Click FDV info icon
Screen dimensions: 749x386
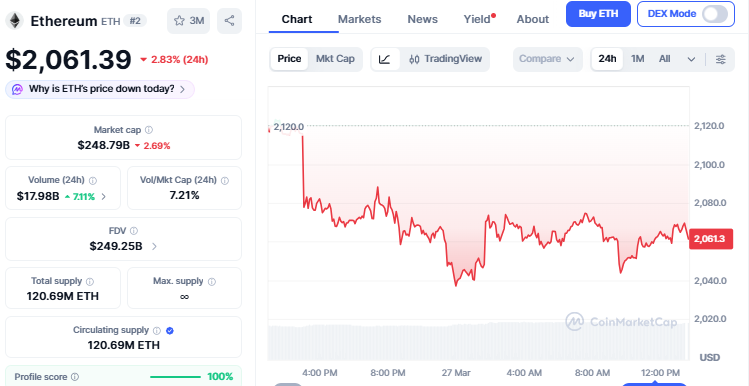click(x=134, y=231)
